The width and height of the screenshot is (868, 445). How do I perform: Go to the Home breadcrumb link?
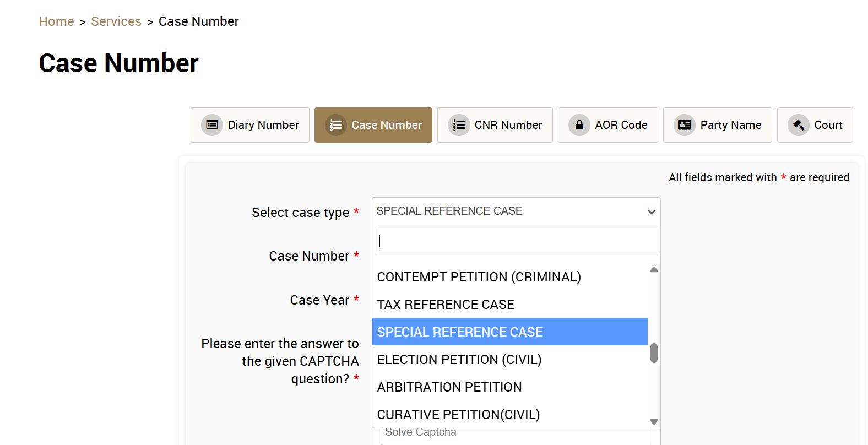tap(56, 21)
